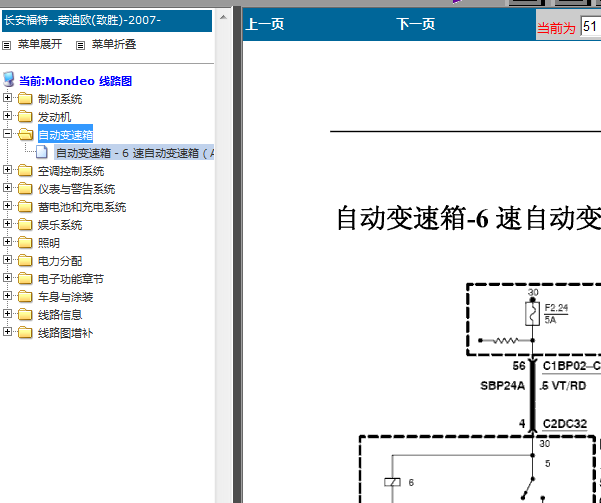This screenshot has width=601, height=503.
Task: Open 自动变速箱 - 6 速自动变速箱 document entry
Action: click(x=134, y=153)
